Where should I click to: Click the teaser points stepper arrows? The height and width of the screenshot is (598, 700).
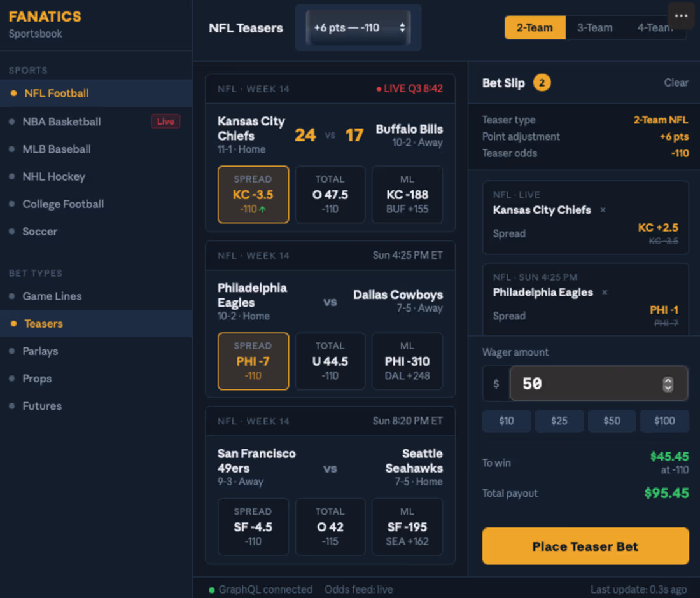[x=403, y=27]
